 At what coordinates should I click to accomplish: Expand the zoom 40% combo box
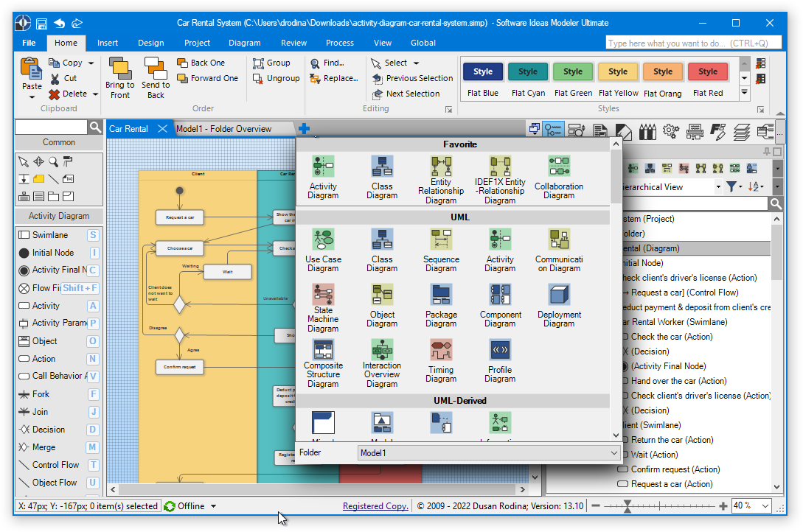pyautogui.click(x=765, y=506)
